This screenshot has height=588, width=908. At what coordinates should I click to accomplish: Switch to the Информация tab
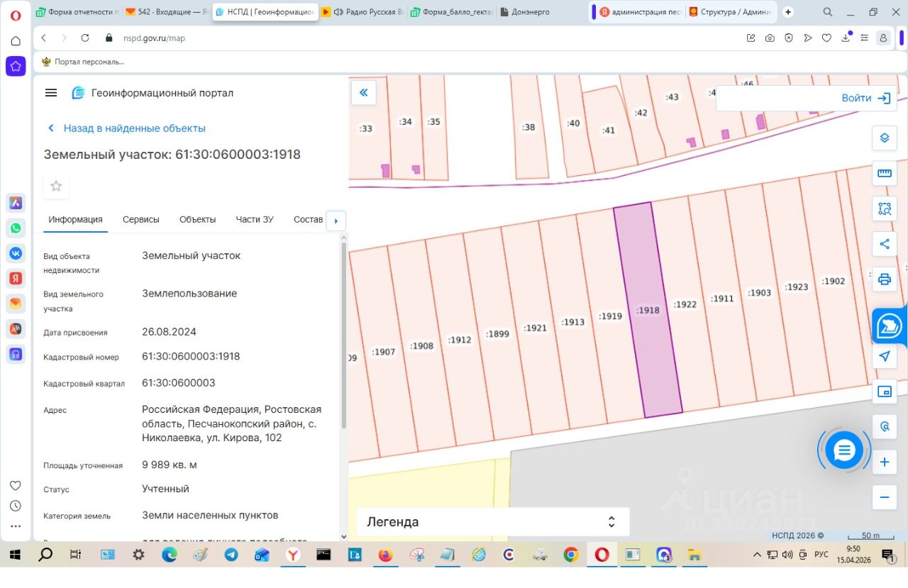tap(75, 219)
